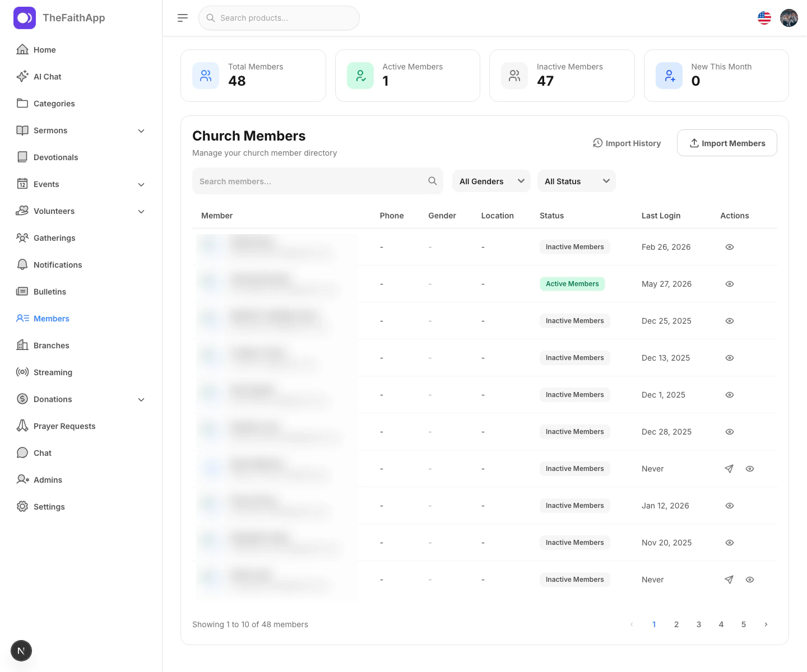Click the Gatherings people icon

pos(22,237)
